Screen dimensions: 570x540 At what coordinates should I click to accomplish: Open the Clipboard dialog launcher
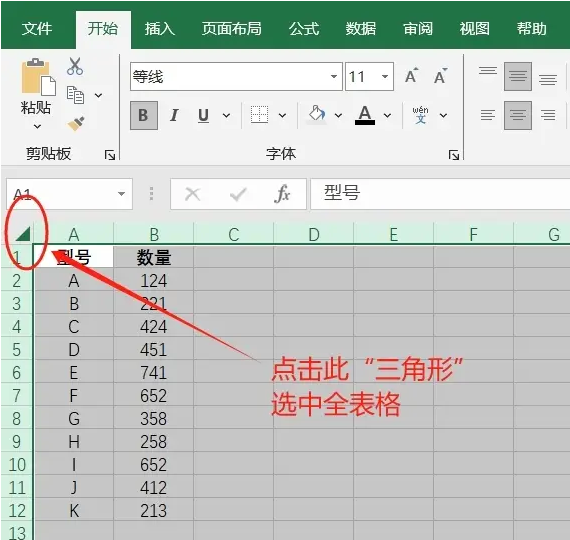pyautogui.click(x=110, y=155)
